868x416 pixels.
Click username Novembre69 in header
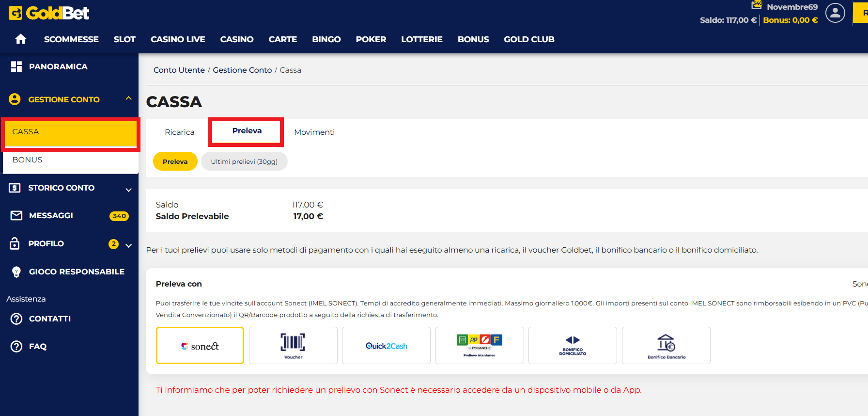coord(792,7)
